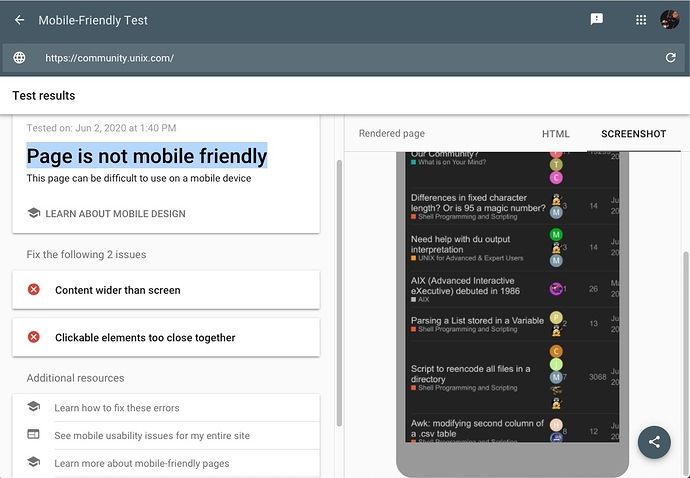Click the graduation cap by Learn About Mobile Design
The width and height of the screenshot is (690, 478).
pyautogui.click(x=33, y=213)
